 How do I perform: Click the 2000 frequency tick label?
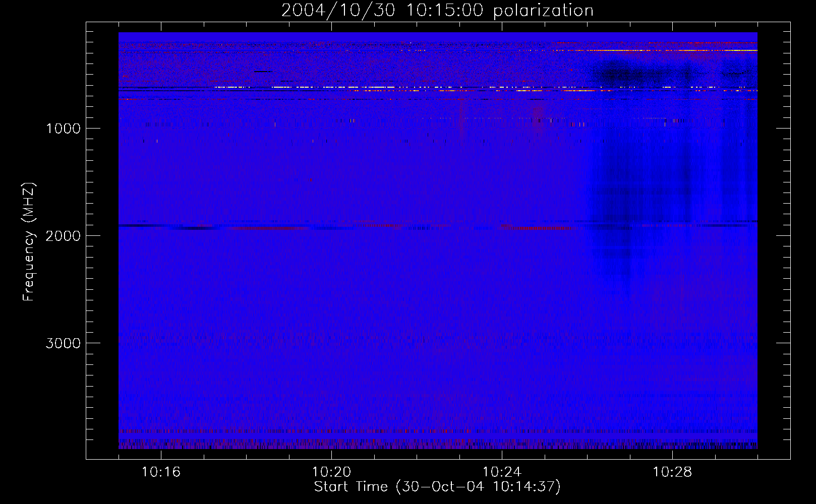click(x=63, y=236)
